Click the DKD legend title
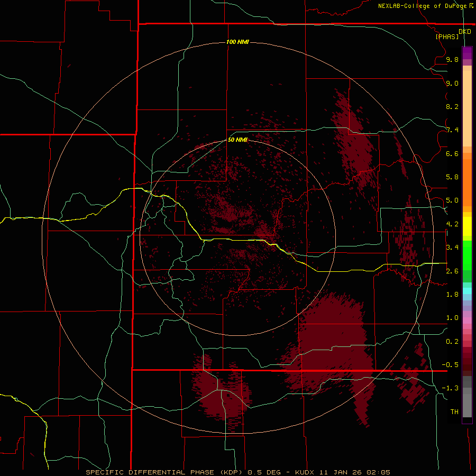Image resolution: width=476 pixels, height=476 pixels. pos(464,32)
